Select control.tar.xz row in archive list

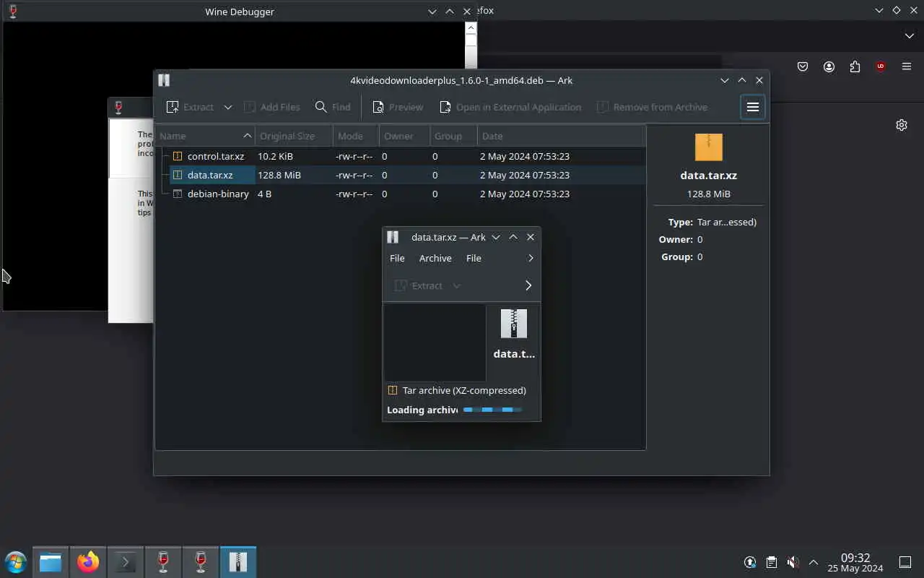(401, 156)
